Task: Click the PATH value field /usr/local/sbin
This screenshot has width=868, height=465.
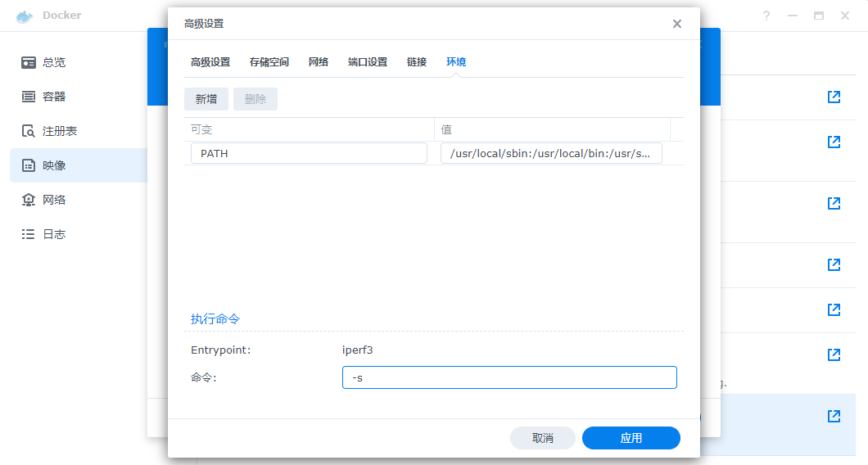Action: [551, 153]
